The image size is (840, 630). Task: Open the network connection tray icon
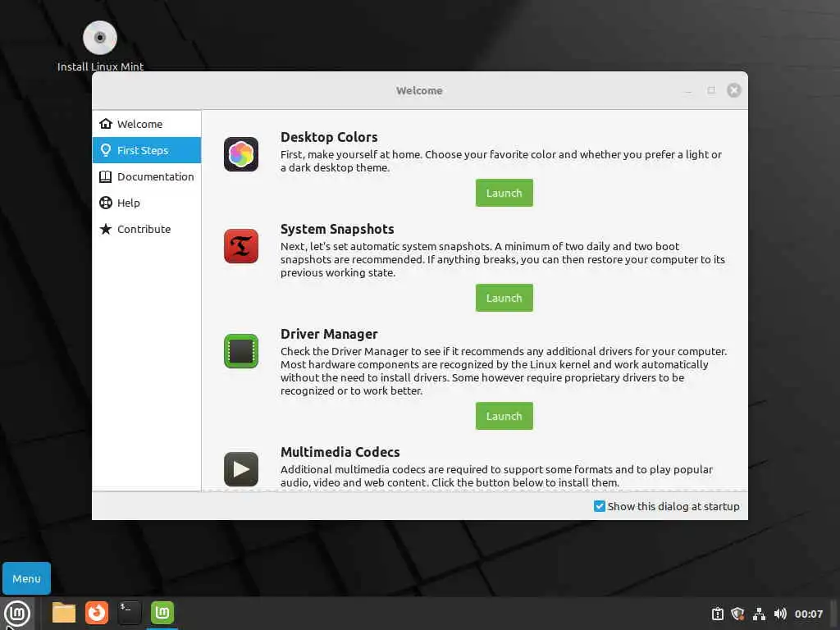coord(759,614)
